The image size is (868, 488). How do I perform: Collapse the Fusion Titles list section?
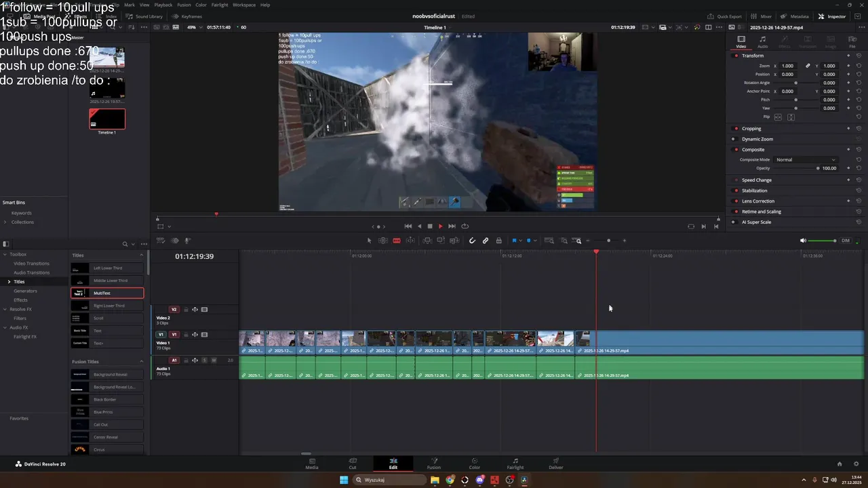pos(142,362)
